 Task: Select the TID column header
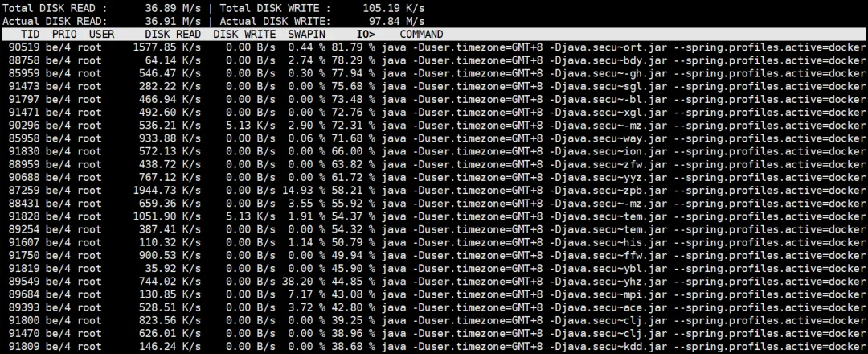tap(31, 35)
